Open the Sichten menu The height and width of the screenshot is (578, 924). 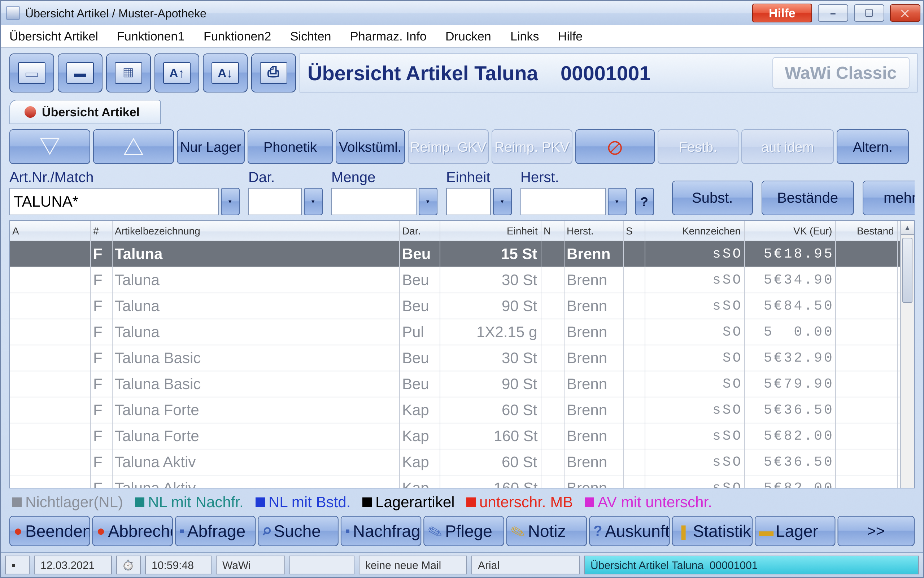tap(310, 36)
